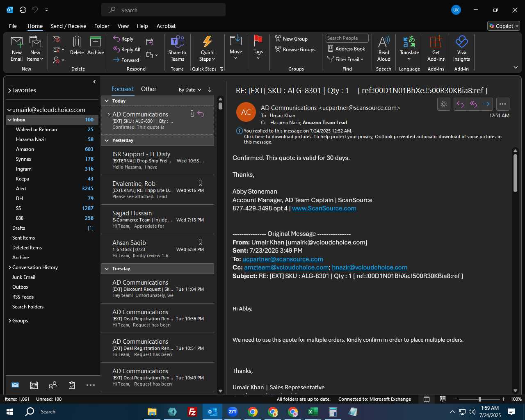Open the Acrobat tab
Image resolution: width=525 pixels, height=420 pixels.
click(166, 26)
